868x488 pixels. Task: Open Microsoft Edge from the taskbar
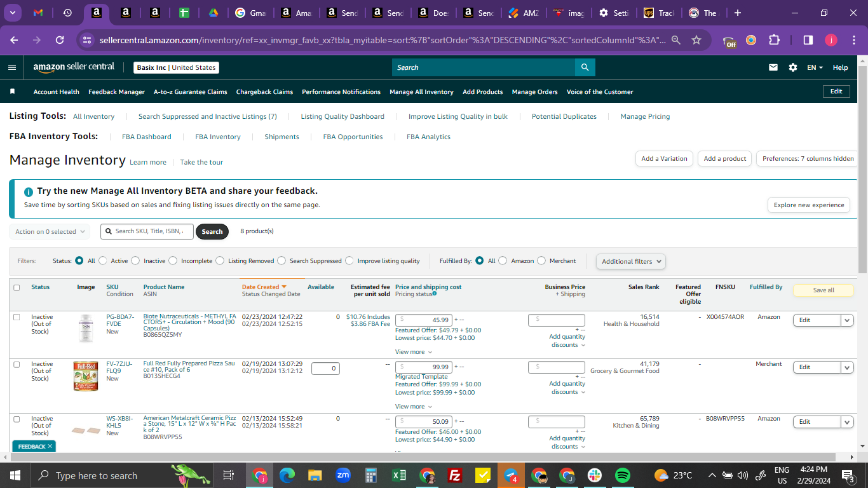point(287,475)
